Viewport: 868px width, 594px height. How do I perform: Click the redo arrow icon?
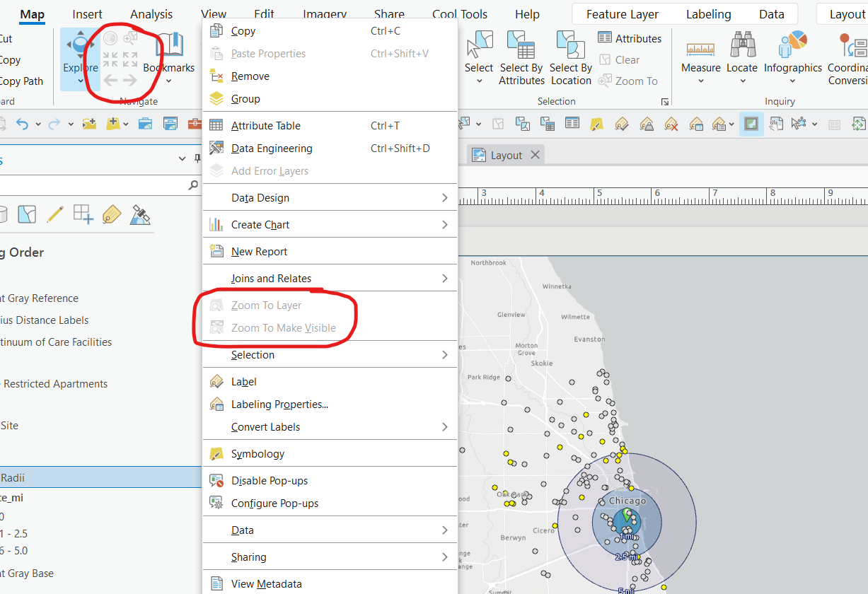(54, 123)
